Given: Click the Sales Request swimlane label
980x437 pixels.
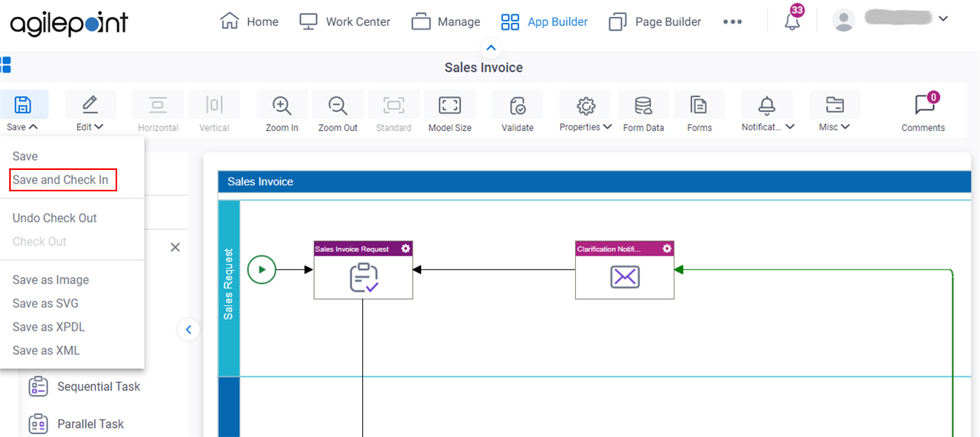Looking at the screenshot, I should click(x=229, y=285).
